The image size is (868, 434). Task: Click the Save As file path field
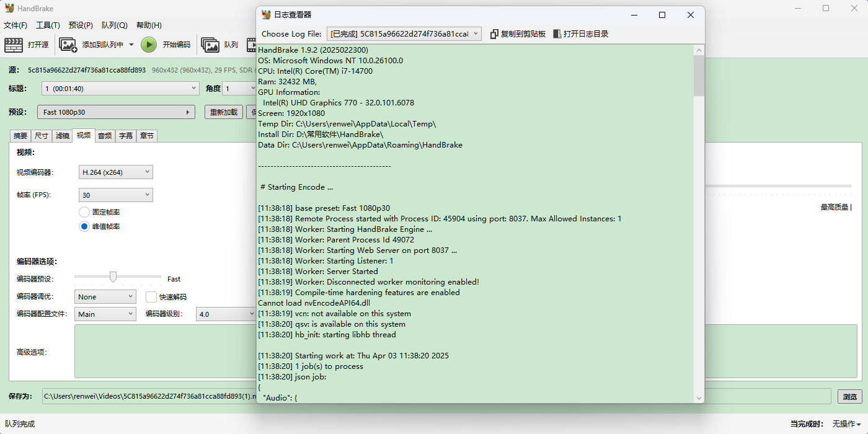tap(149, 396)
